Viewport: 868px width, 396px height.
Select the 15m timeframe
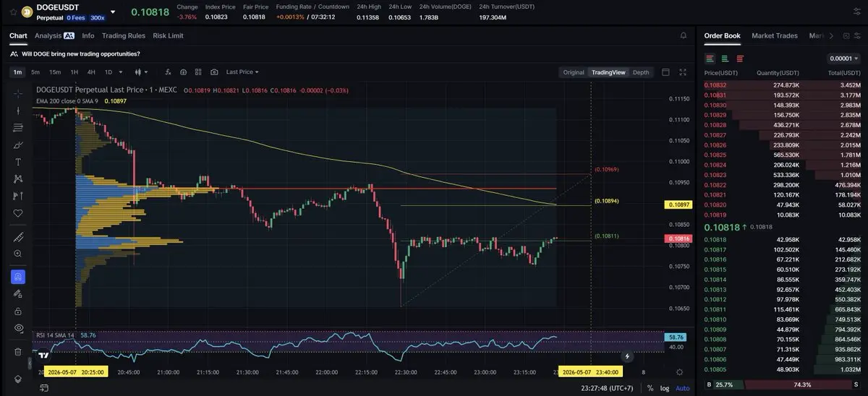(x=55, y=72)
